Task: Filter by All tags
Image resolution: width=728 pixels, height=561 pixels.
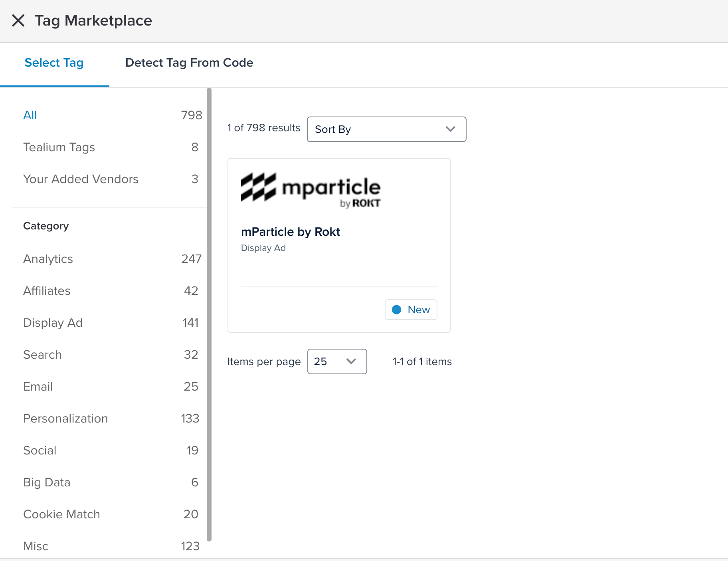Action: point(30,115)
